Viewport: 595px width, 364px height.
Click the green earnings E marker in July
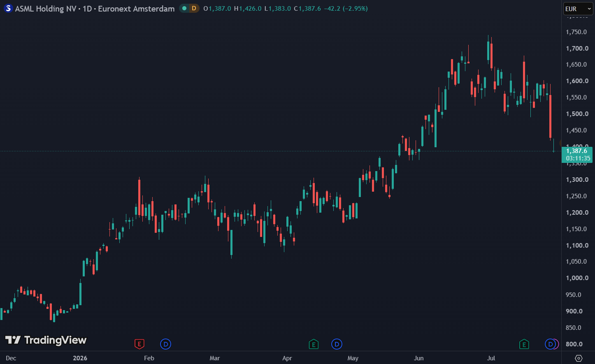[x=524, y=344]
